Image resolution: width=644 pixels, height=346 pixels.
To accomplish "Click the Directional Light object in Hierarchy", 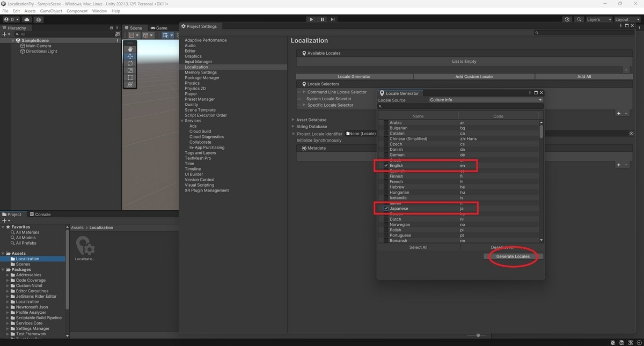I will pyautogui.click(x=41, y=51).
